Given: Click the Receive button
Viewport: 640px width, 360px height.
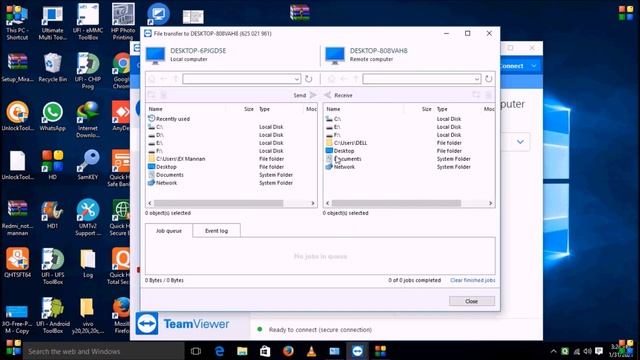Looking at the screenshot, I should [338, 95].
